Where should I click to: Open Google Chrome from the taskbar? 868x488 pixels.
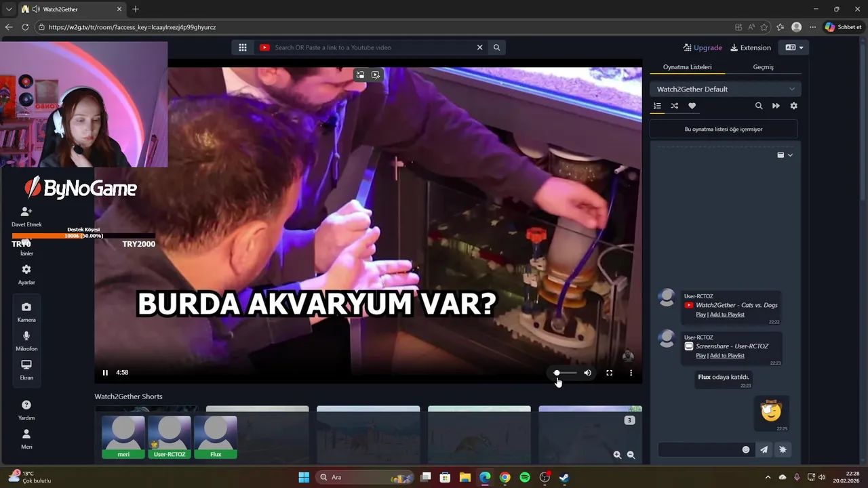505,477
